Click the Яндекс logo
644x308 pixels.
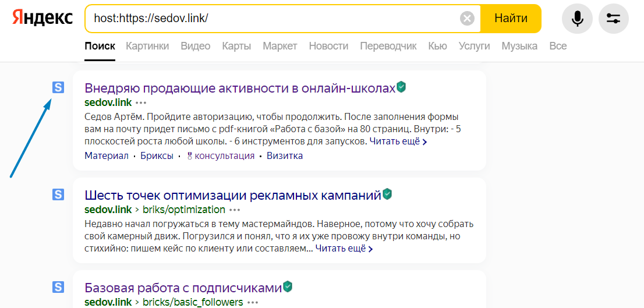[42, 18]
